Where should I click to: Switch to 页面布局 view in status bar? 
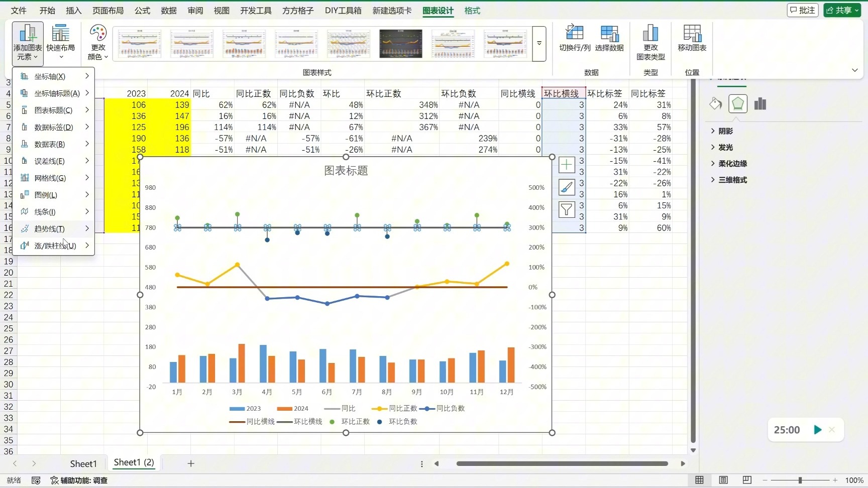coord(723,480)
